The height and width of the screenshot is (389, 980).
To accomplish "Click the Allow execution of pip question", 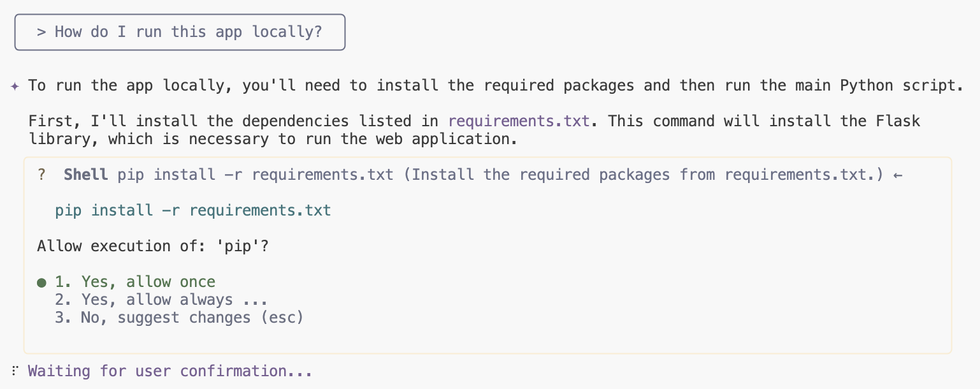I will point(153,246).
